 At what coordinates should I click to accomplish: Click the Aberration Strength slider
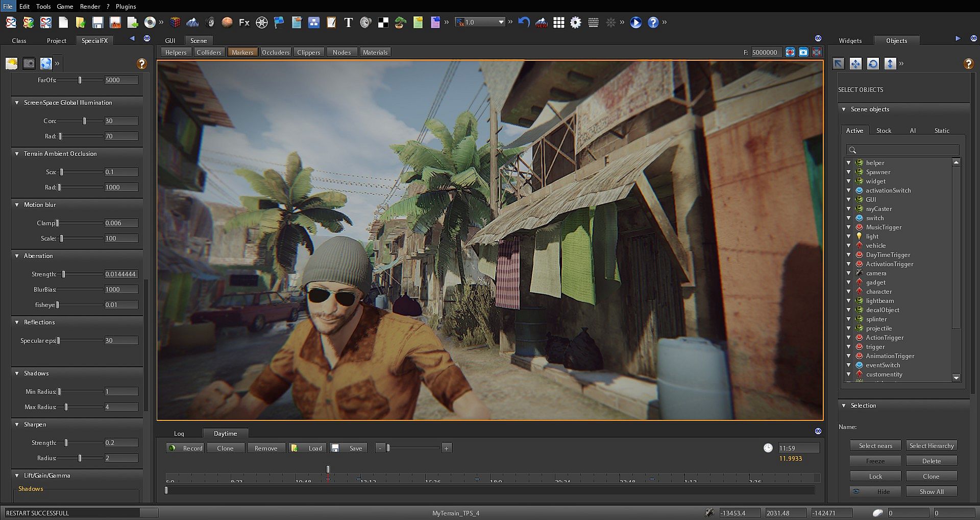(x=82, y=274)
